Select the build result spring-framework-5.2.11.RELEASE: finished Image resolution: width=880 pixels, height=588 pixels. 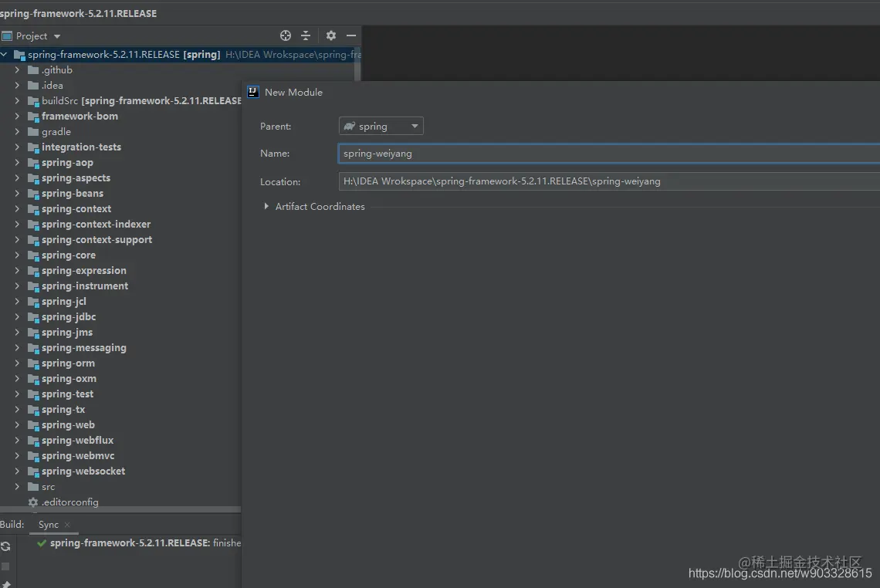[145, 543]
